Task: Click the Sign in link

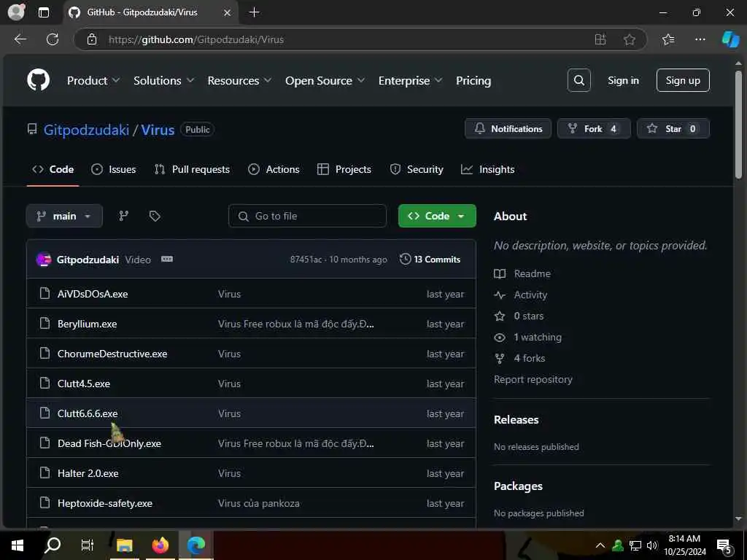Action: [623, 80]
